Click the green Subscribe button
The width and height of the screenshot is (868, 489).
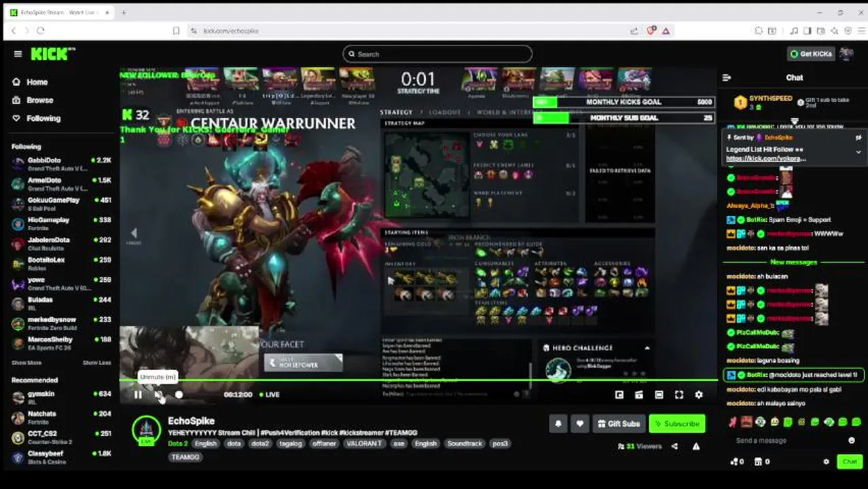[x=676, y=423]
